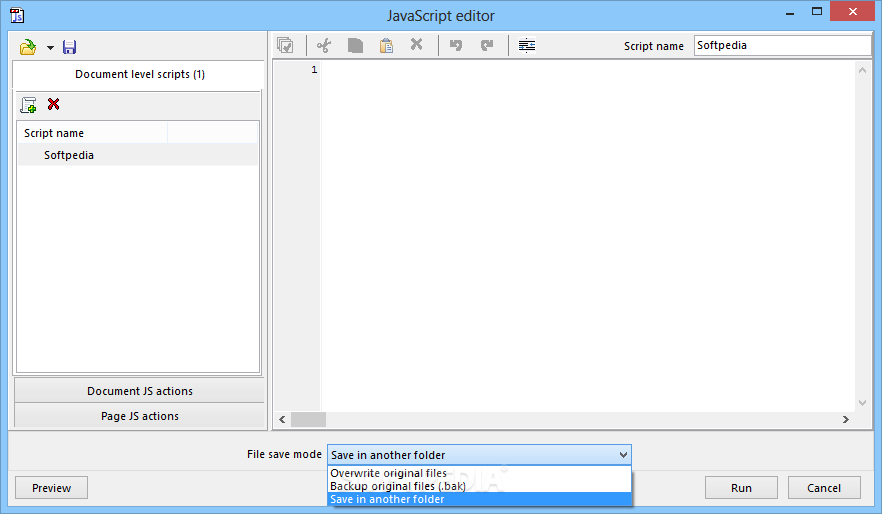The width and height of the screenshot is (882, 514).
Task: Open the Document JS actions section
Action: pyautogui.click(x=139, y=391)
